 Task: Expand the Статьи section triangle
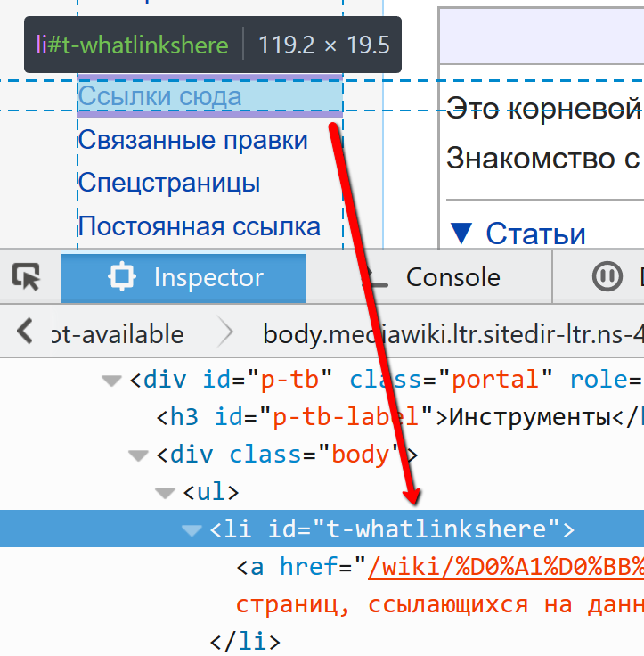coord(461,233)
